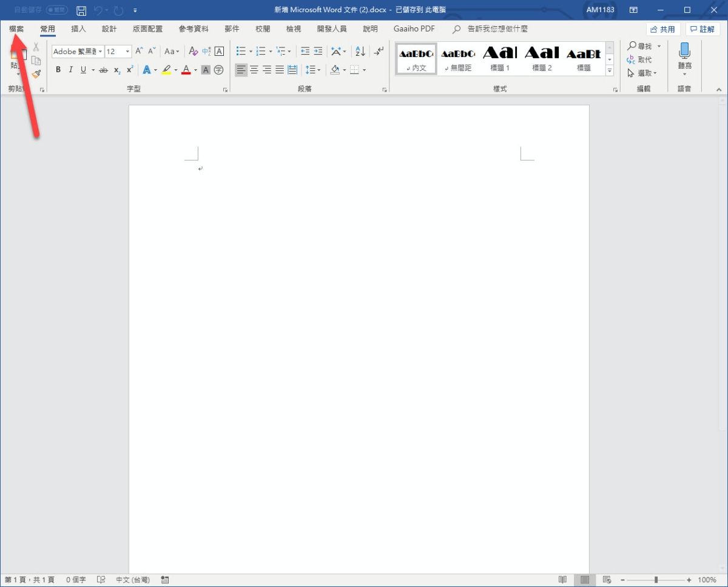The height and width of the screenshot is (587, 728).
Task: Click zoom level 100% in status bar
Action: click(x=707, y=580)
